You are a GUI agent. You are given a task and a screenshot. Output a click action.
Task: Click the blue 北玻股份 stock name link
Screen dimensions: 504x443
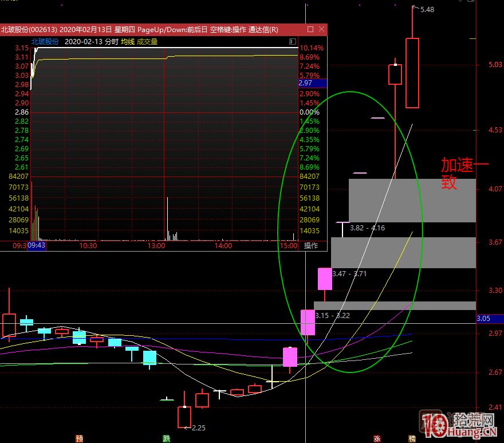pyautogui.click(x=45, y=42)
